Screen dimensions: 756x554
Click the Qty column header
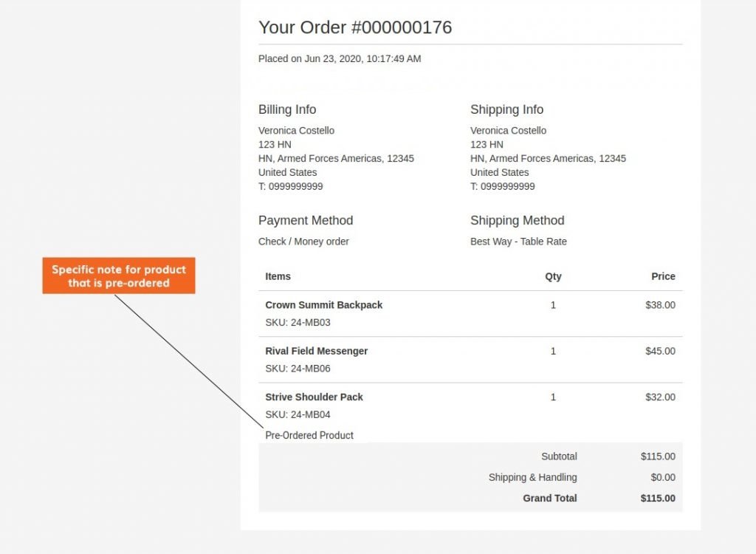coord(553,276)
